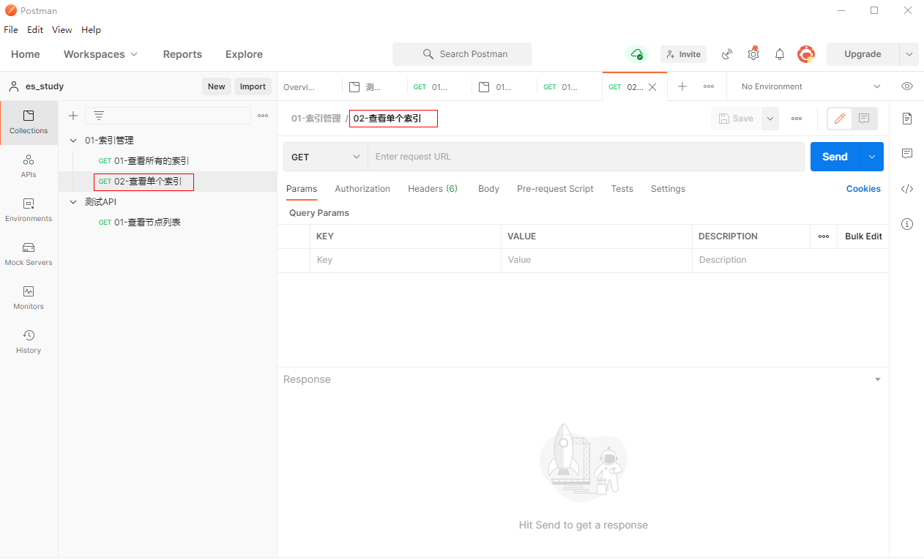The width and height of the screenshot is (924, 560).
Task: Click the cloud sync status icon
Action: pyautogui.click(x=637, y=54)
